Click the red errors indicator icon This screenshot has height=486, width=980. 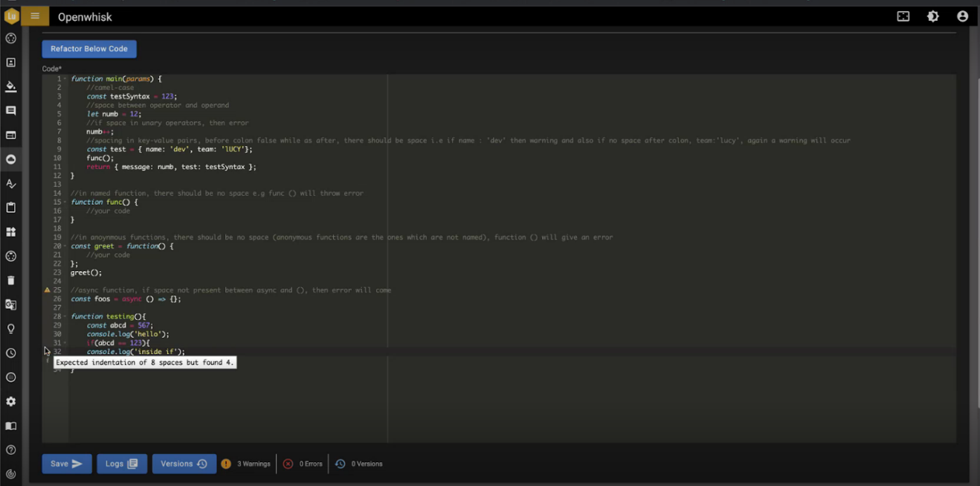coord(288,464)
